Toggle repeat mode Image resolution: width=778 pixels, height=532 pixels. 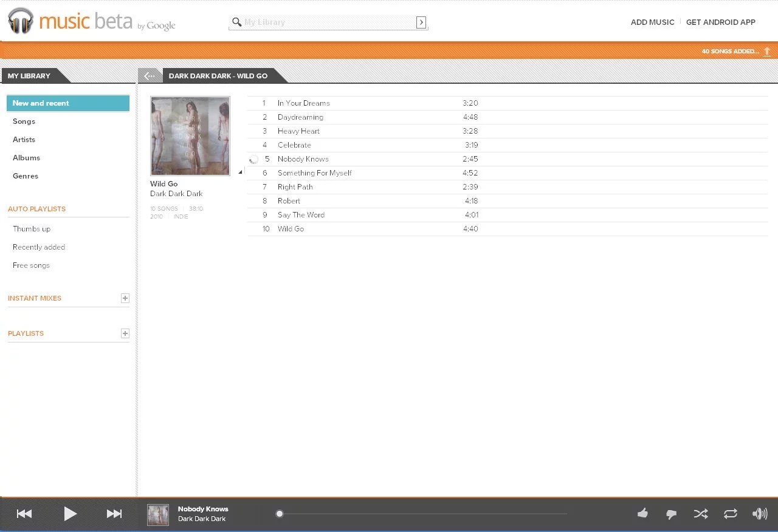(x=731, y=514)
